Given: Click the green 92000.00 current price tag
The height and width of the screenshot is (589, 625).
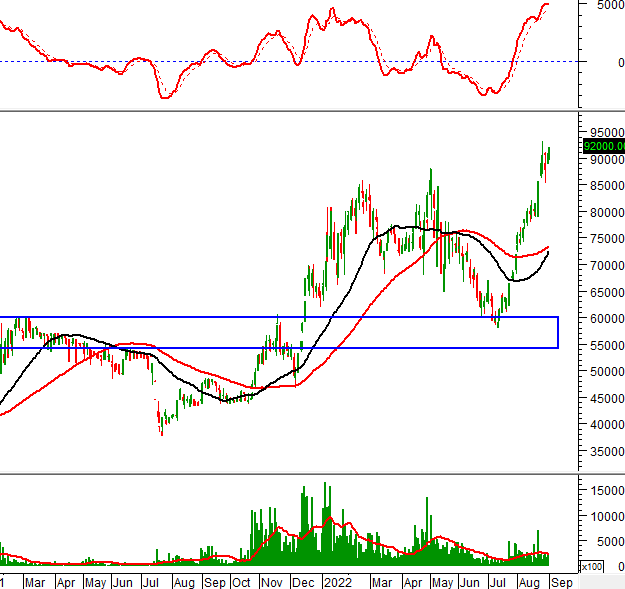Looking at the screenshot, I should (603, 145).
